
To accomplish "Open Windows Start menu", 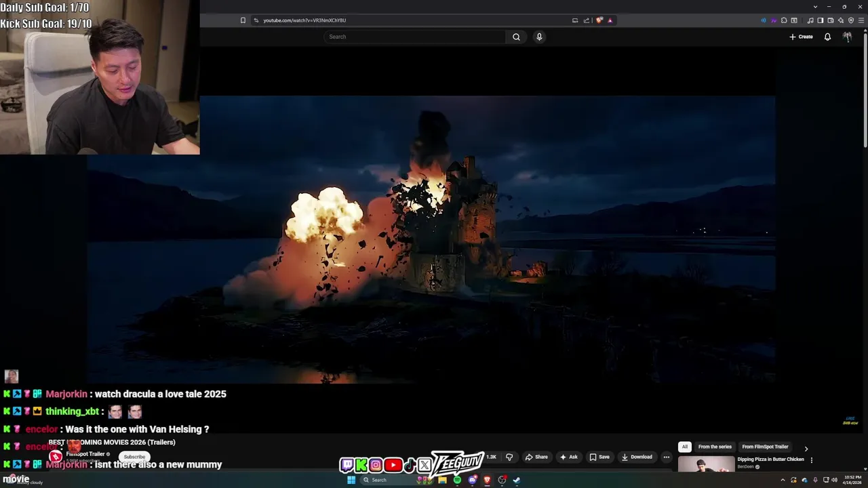I will coord(351,480).
